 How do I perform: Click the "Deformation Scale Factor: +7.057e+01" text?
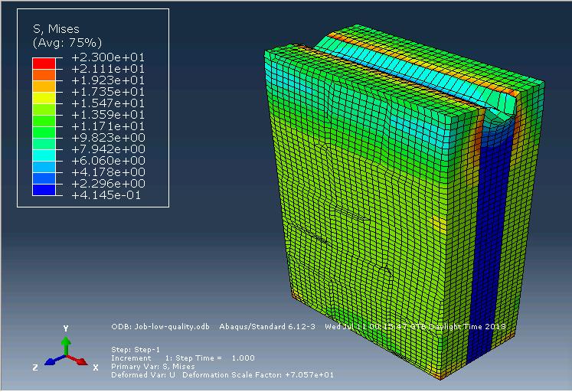coord(258,375)
